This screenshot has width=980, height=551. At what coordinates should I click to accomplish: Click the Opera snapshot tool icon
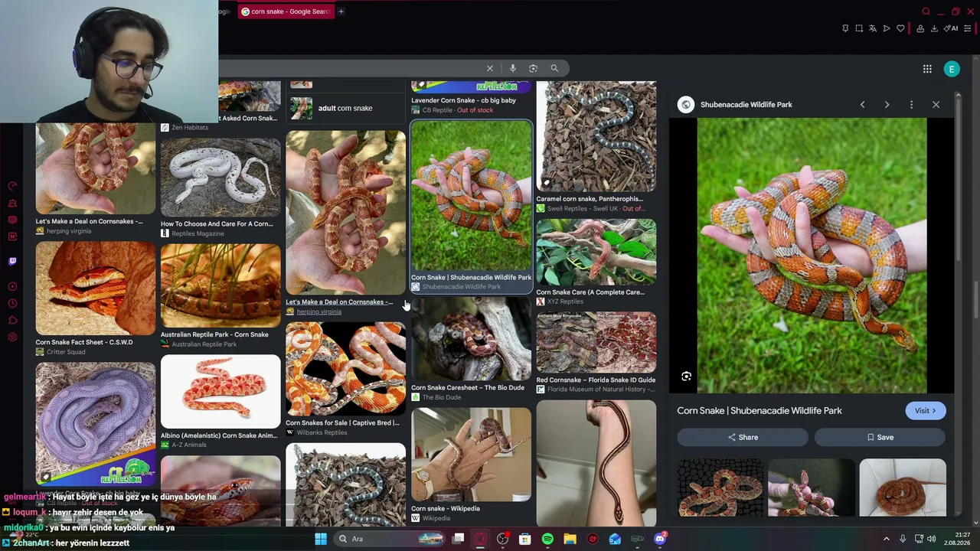tap(859, 28)
